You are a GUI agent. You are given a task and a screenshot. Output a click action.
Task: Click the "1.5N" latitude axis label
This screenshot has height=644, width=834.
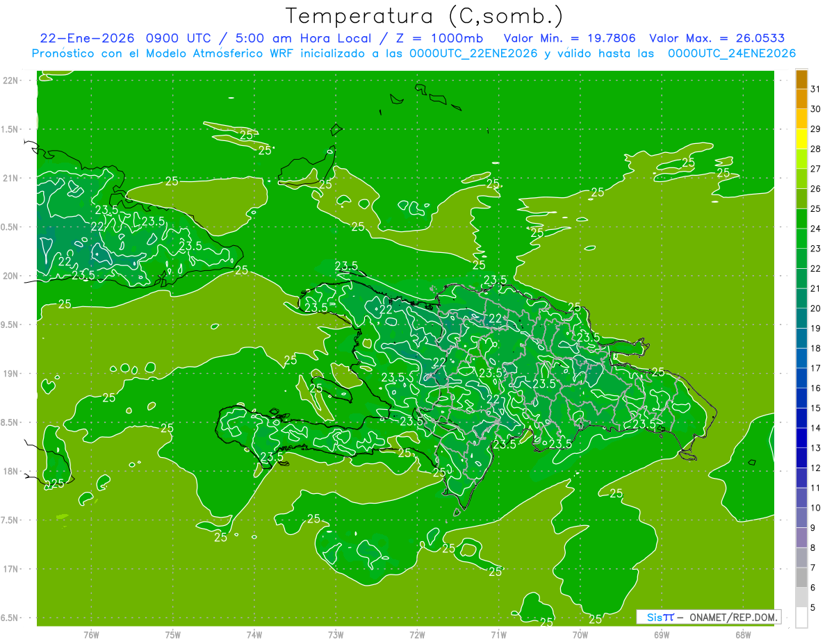[10, 129]
